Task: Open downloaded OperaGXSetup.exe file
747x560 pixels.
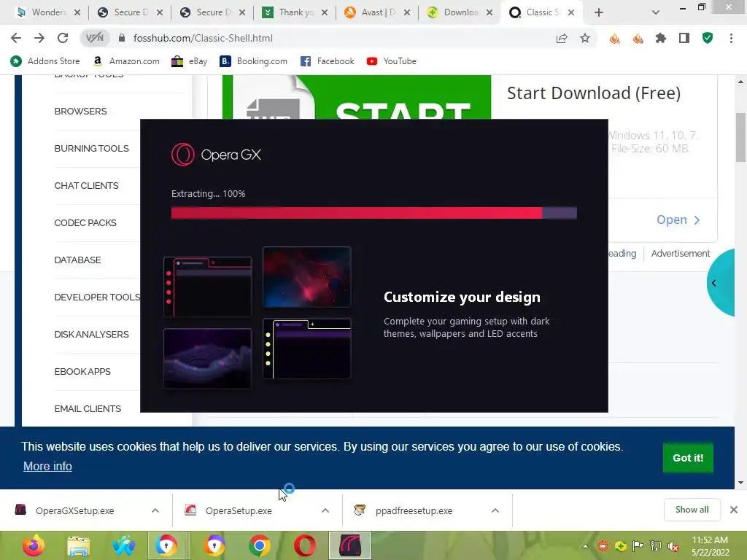Action: click(75, 510)
